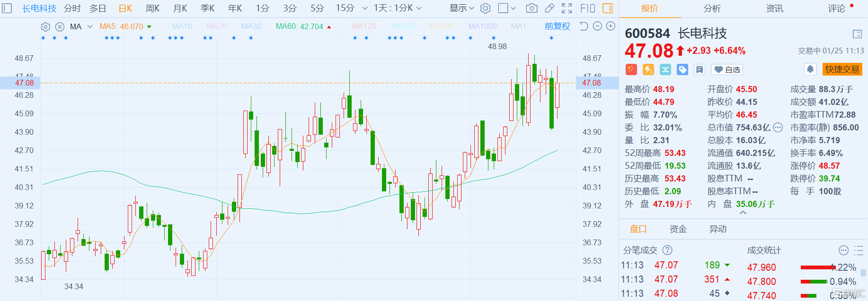Toggle the layout square checkbox in toolbar
Screen dimensions: 868x301
[x=503, y=8]
